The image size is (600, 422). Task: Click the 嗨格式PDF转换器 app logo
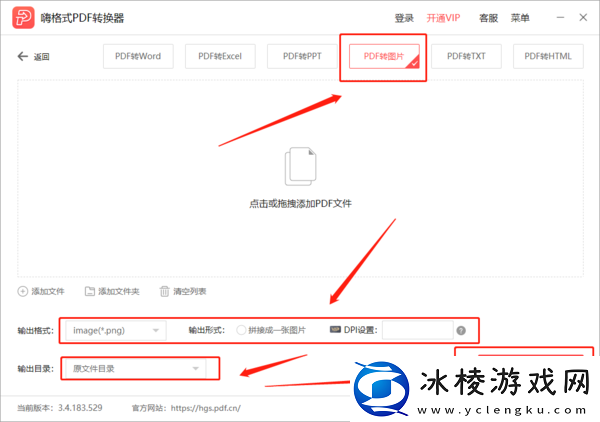23,18
